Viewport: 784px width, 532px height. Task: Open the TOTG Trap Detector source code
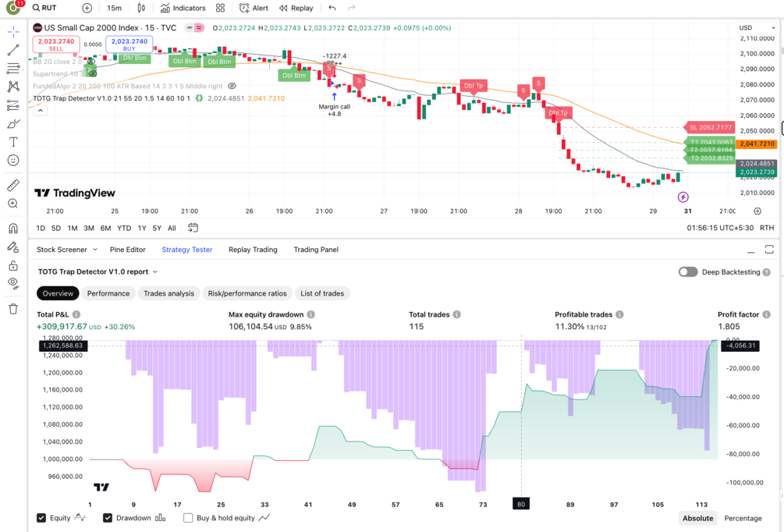point(199,98)
